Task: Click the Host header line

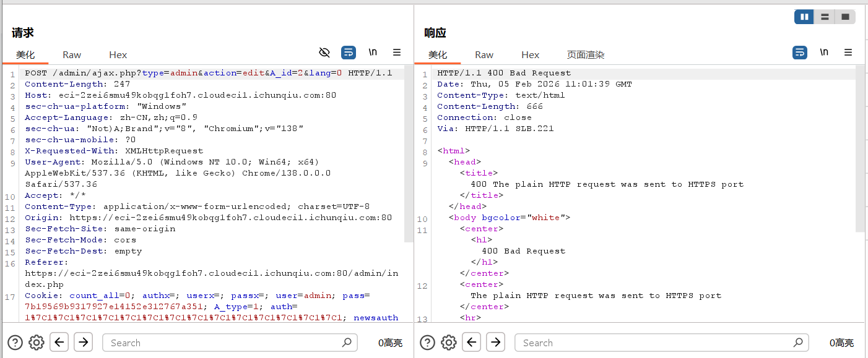Action: click(x=180, y=95)
